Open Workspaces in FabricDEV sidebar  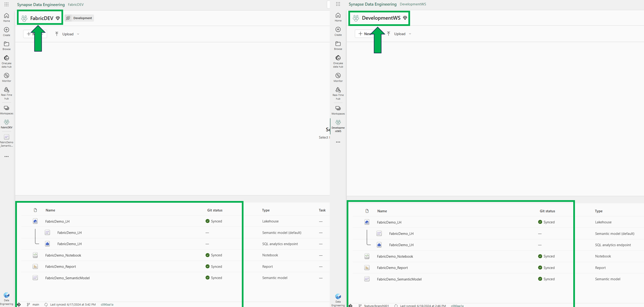click(x=6, y=110)
